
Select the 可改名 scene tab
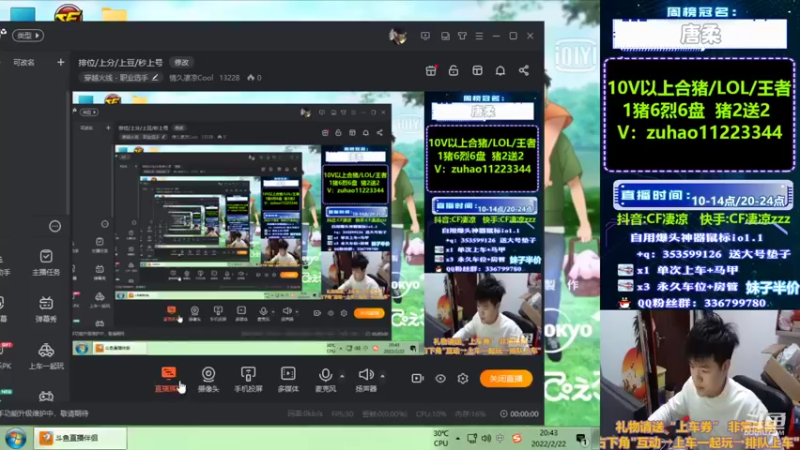23,62
